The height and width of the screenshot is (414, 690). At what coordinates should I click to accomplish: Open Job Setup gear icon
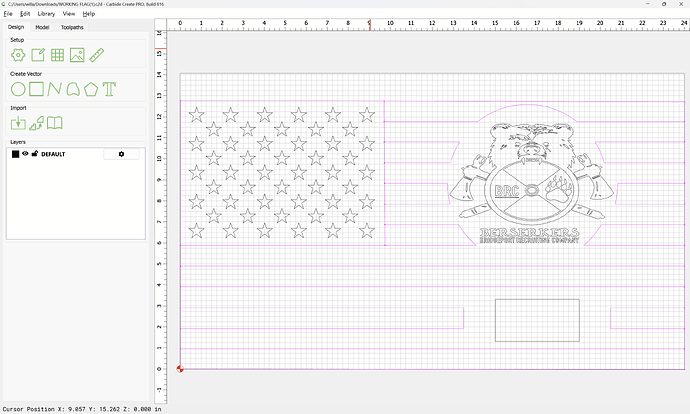coord(18,55)
